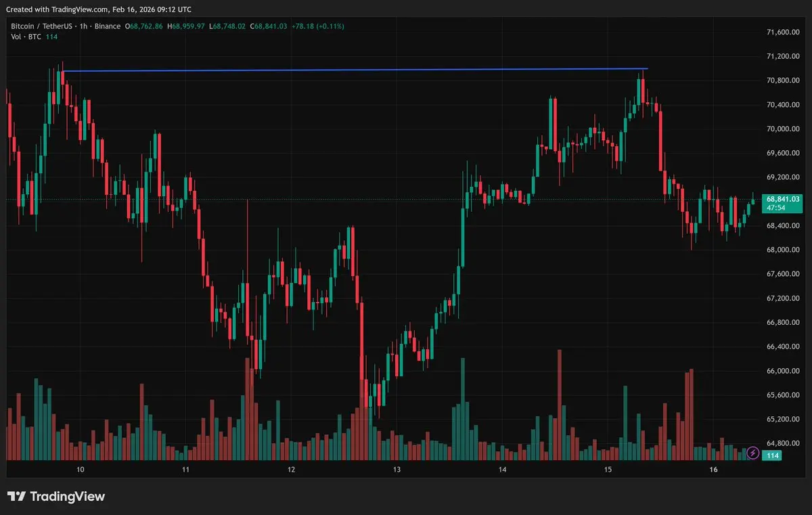Click the purple lightning bolt icon
Viewport: 812px width, 515px height.
[x=752, y=453]
